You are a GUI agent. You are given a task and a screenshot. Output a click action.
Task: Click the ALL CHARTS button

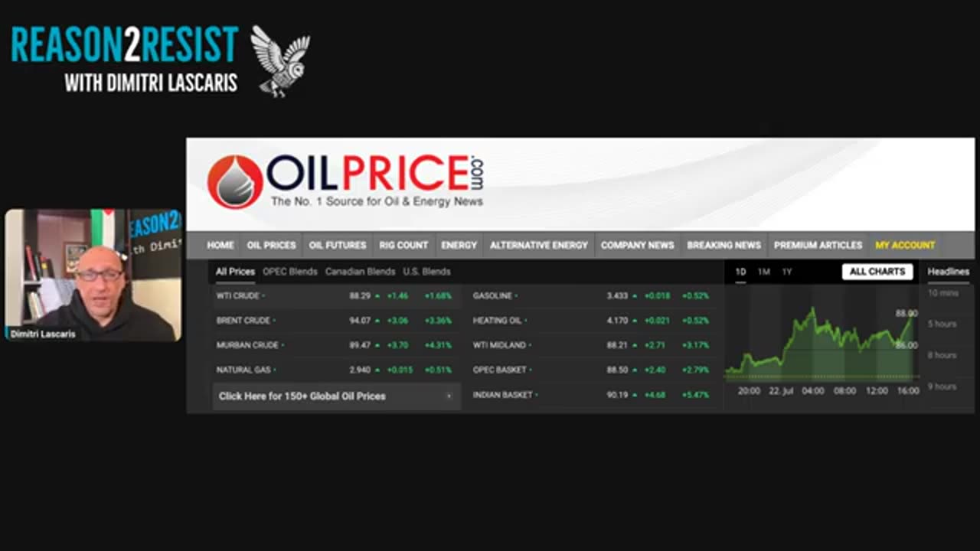pyautogui.click(x=877, y=272)
